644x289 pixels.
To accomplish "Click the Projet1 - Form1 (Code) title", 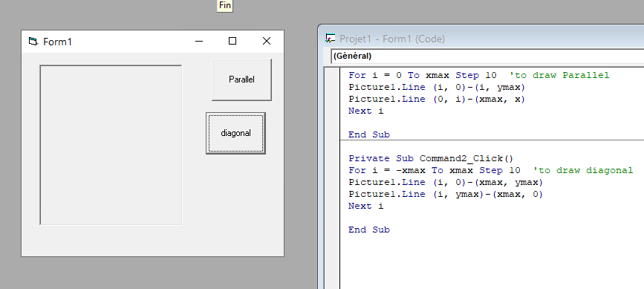I will coord(391,39).
